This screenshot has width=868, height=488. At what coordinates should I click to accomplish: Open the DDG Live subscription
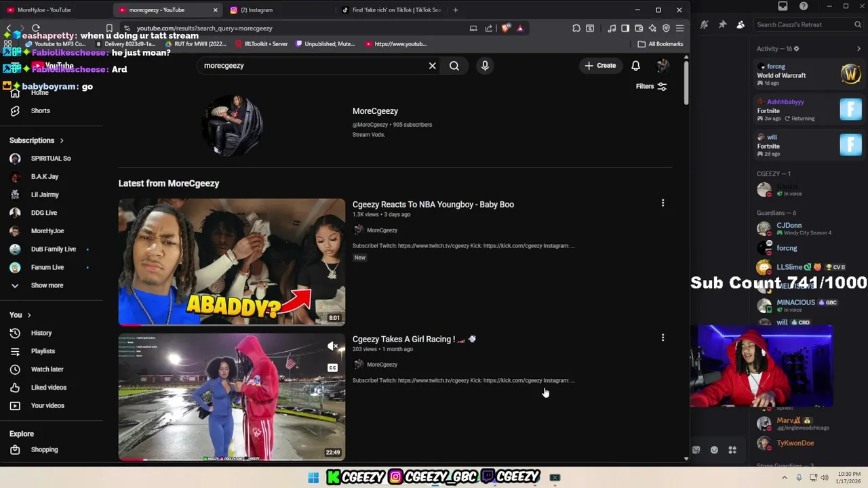43,213
